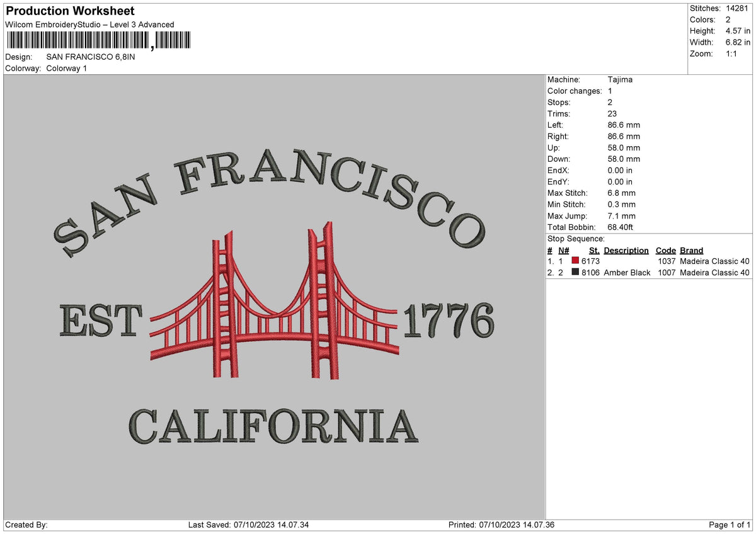The height and width of the screenshot is (534, 756).
Task: Click 'Page 1 of 1' in footer
Action: click(x=730, y=525)
